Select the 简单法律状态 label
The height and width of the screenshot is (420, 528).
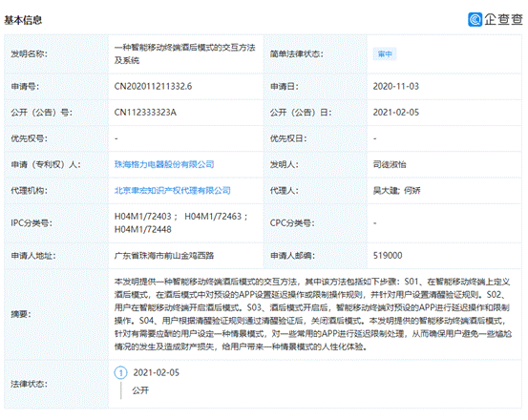(x=296, y=53)
